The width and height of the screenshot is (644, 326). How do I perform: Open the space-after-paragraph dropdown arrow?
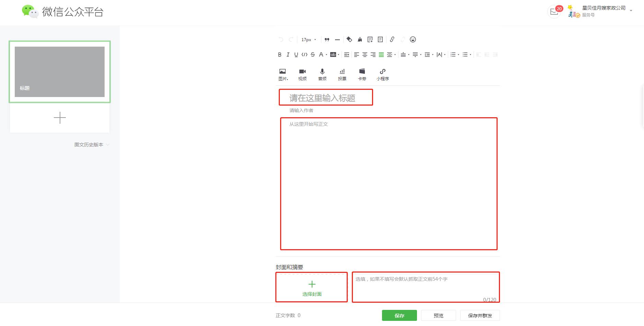[421, 55]
